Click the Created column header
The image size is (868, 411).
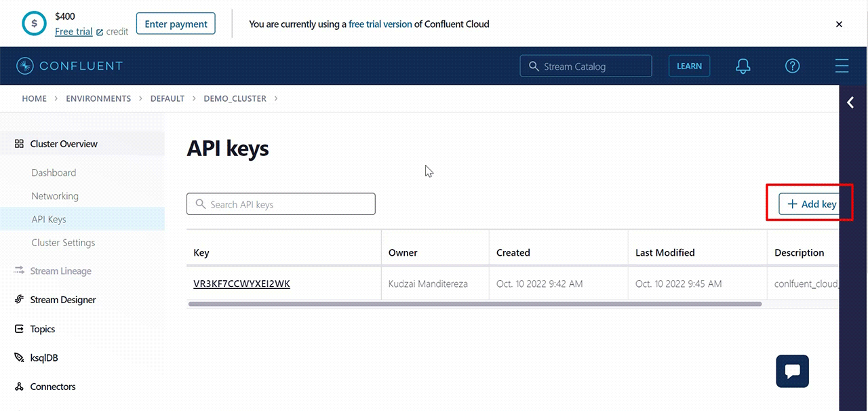(x=513, y=252)
